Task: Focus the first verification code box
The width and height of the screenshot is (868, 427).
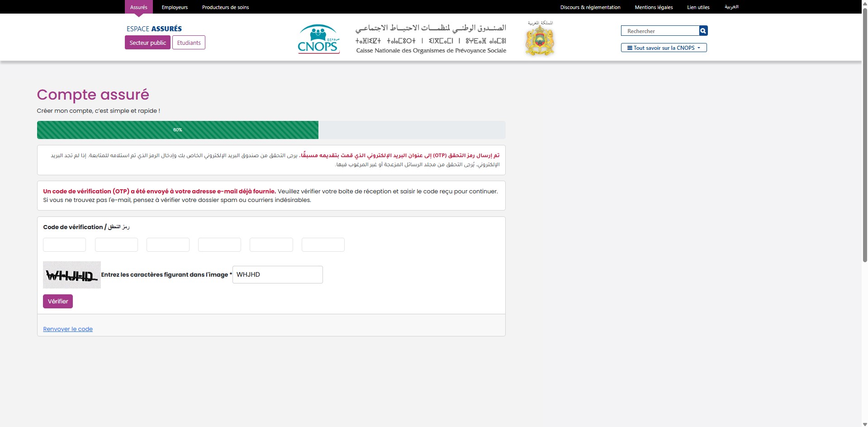Action: click(64, 245)
